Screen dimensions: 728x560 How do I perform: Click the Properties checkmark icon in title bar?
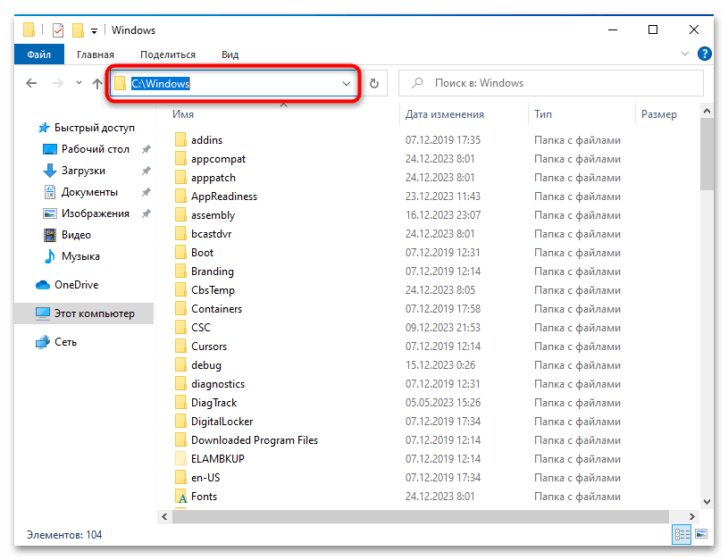click(57, 29)
